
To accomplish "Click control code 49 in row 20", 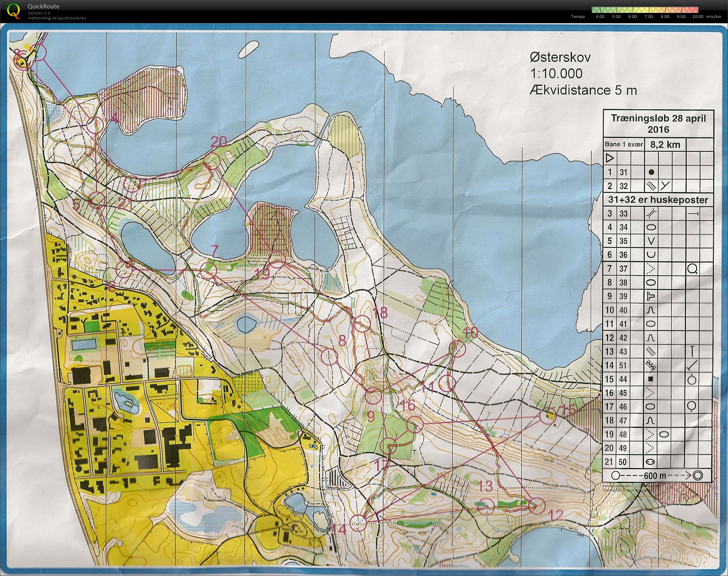I will tap(623, 448).
